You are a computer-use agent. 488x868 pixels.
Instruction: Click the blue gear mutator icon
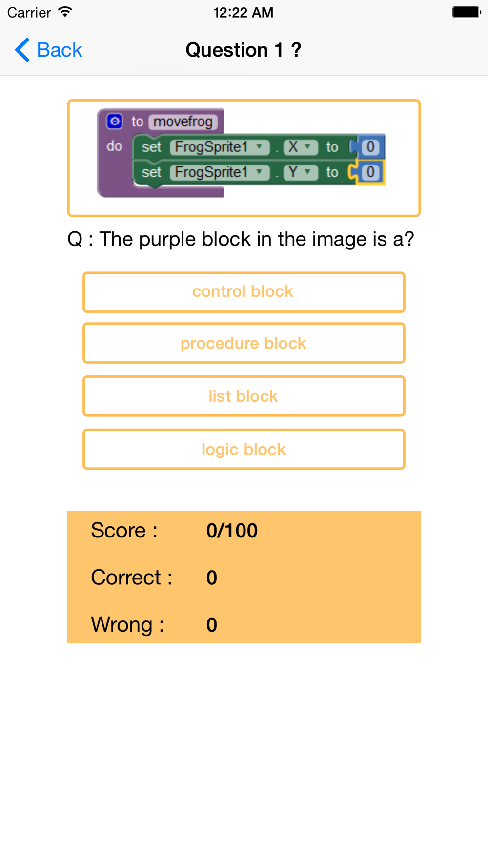point(115,121)
